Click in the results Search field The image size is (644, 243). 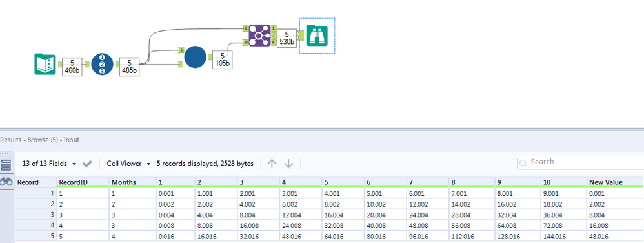(x=580, y=162)
